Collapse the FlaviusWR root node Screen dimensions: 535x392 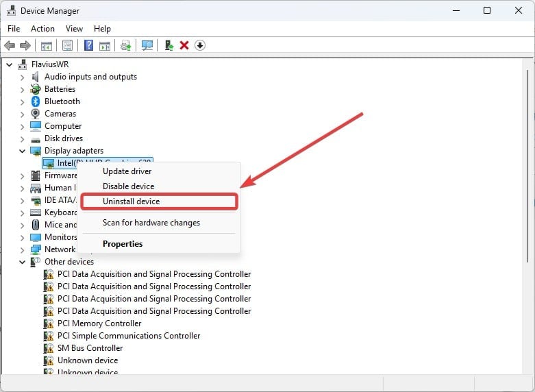[9, 64]
